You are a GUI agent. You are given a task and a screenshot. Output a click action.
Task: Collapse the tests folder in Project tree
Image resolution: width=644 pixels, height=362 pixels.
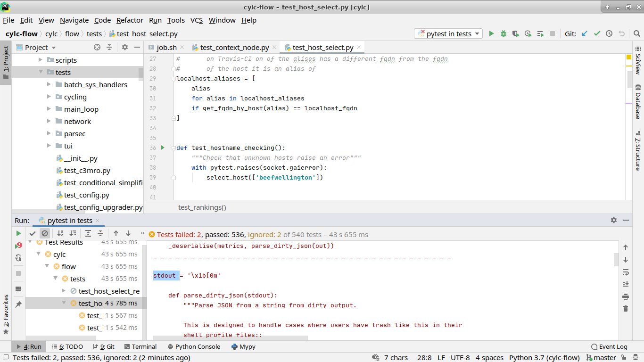pyautogui.click(x=40, y=72)
